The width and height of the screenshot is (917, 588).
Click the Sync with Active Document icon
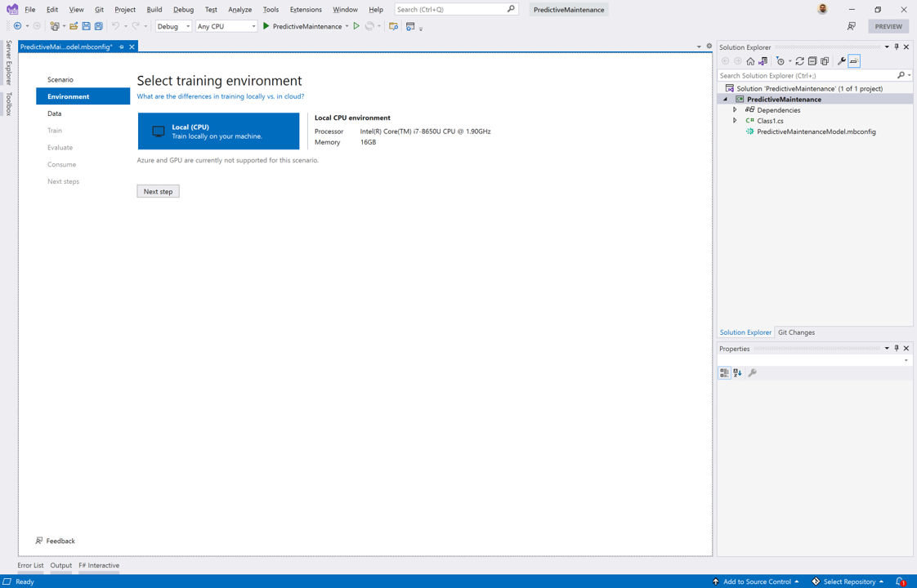point(799,60)
